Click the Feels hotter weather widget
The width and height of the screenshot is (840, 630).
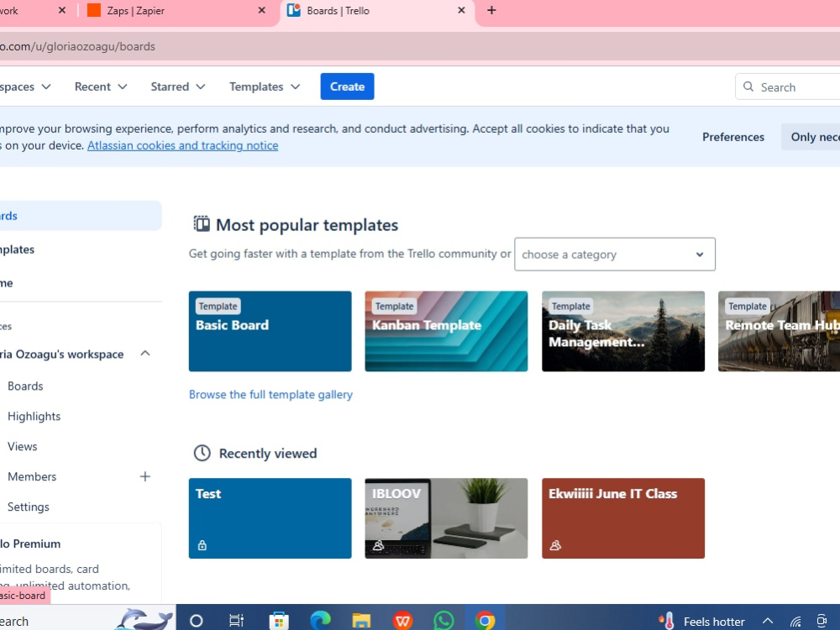click(701, 622)
